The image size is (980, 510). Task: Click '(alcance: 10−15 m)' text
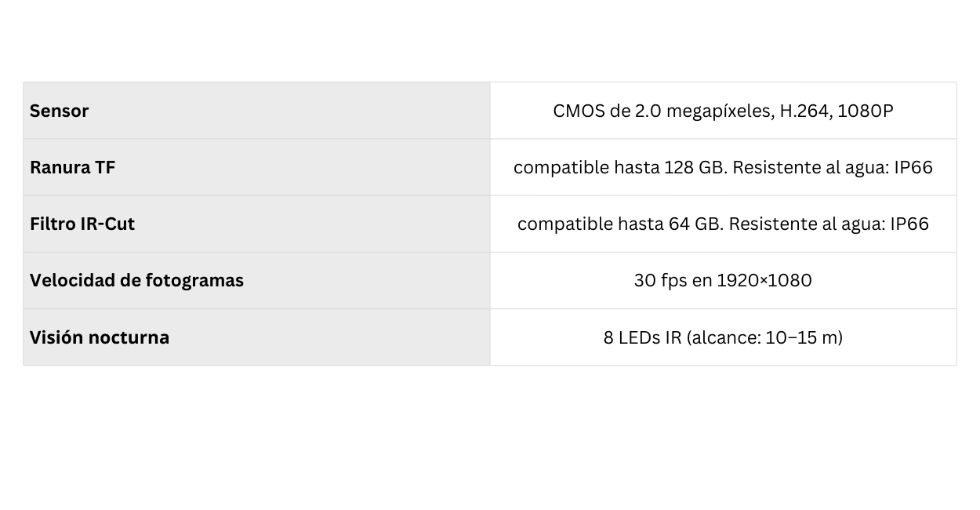[x=764, y=337]
